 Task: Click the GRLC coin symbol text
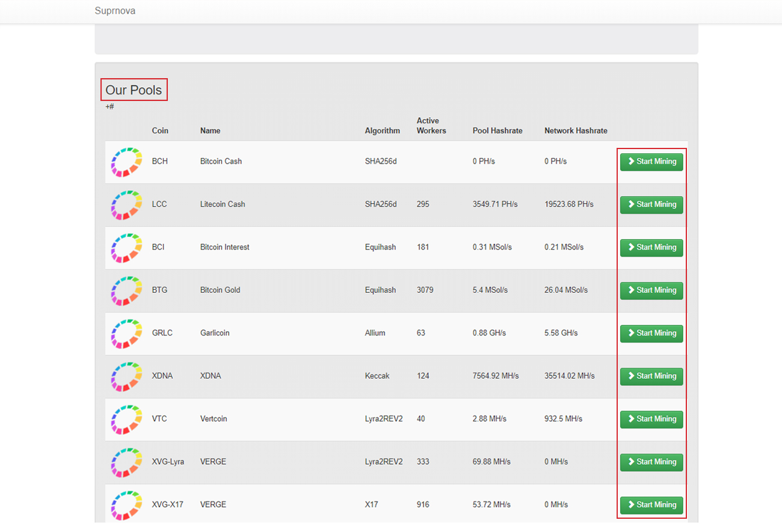click(162, 333)
